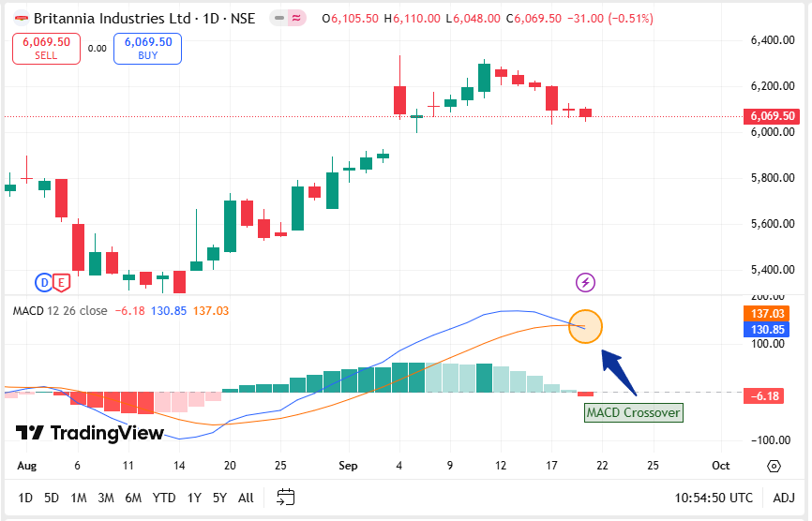The width and height of the screenshot is (812, 521).
Task: Open chart settings hexagon icon
Action: pyautogui.click(x=774, y=466)
